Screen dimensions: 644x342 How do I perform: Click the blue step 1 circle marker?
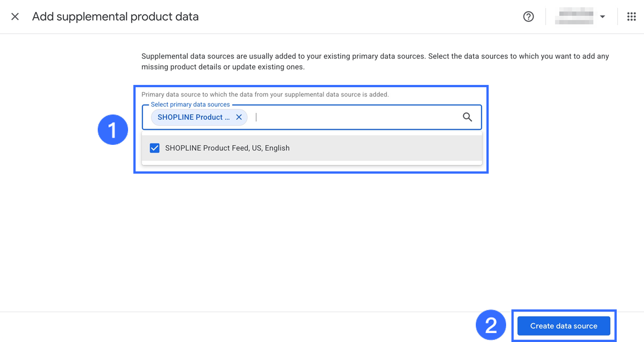pyautogui.click(x=113, y=130)
